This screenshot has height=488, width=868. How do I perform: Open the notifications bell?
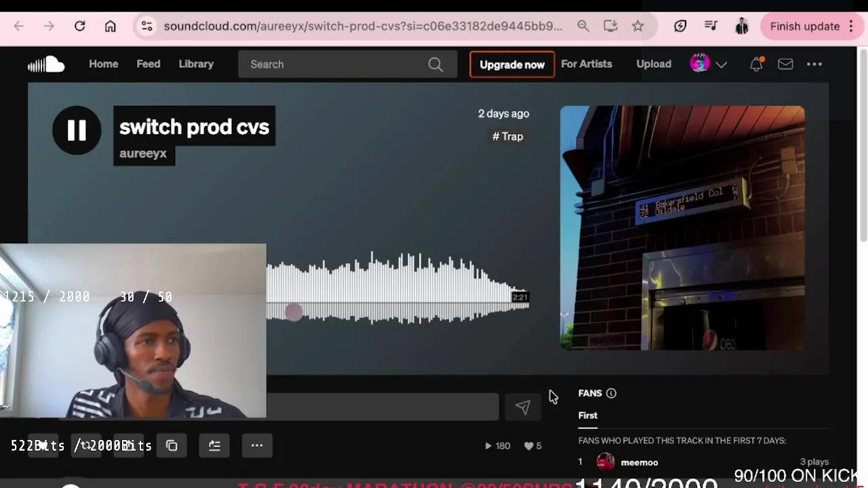point(756,64)
